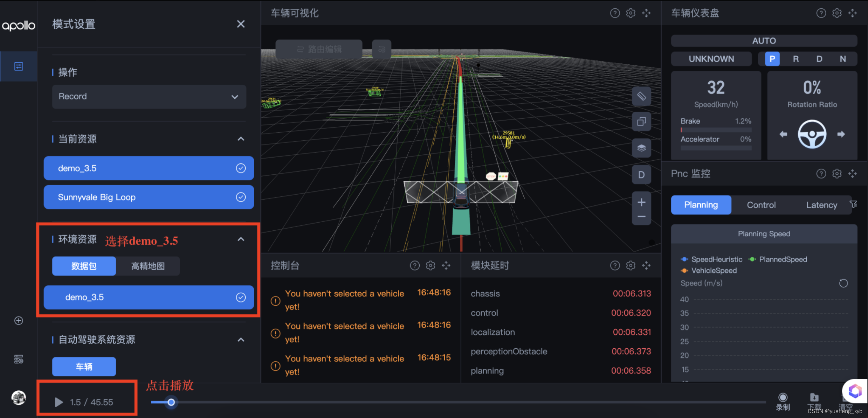Toggle the D view mode button
Image resolution: width=868 pixels, height=418 pixels.
pyautogui.click(x=641, y=175)
